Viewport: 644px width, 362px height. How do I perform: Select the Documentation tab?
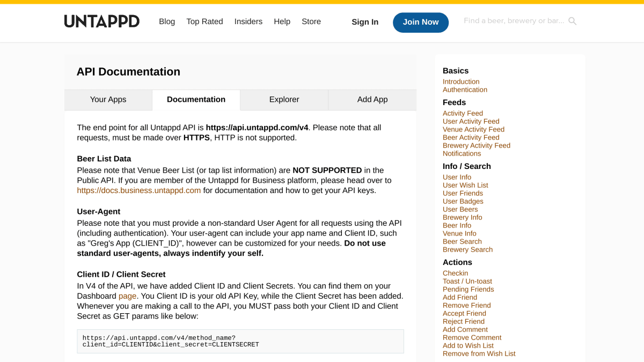(196, 100)
